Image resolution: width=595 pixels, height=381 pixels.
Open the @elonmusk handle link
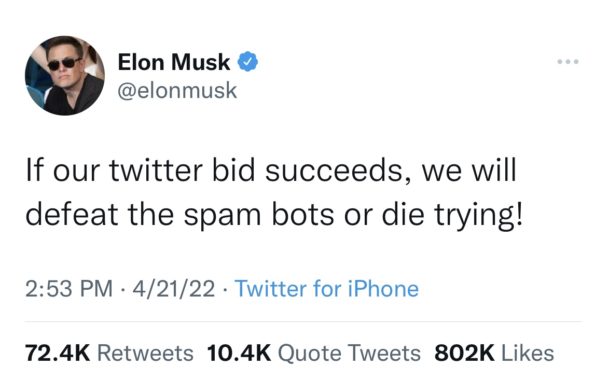(x=177, y=91)
